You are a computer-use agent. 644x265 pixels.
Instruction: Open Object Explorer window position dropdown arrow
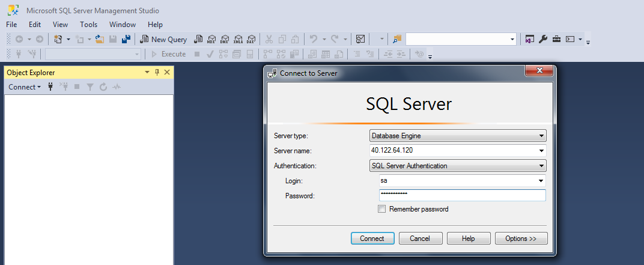(x=147, y=72)
